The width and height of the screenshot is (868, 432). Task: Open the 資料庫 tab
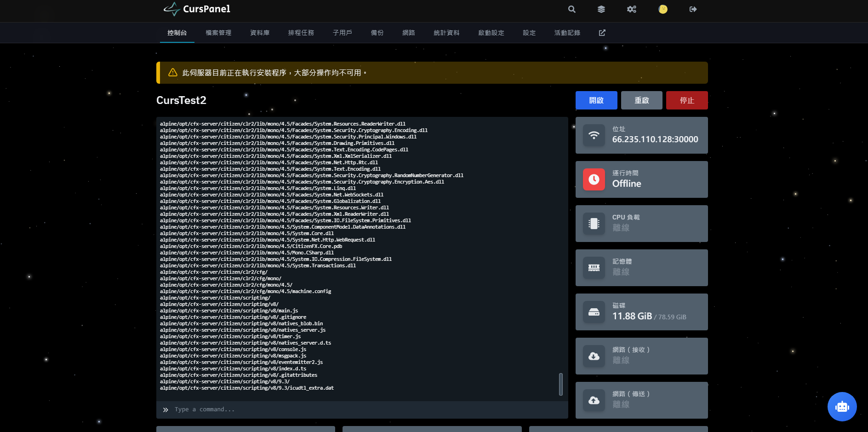[x=260, y=33]
